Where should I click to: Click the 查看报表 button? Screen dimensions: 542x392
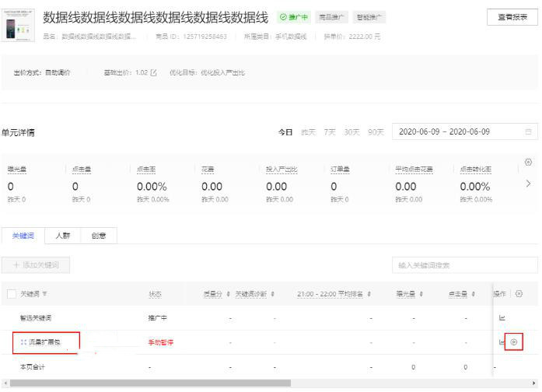(512, 17)
